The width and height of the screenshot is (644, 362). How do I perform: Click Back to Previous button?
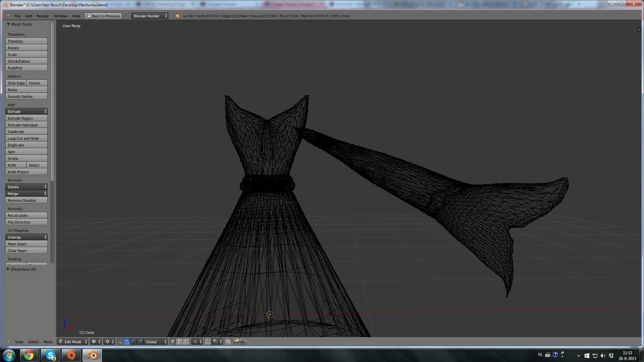[x=103, y=16]
